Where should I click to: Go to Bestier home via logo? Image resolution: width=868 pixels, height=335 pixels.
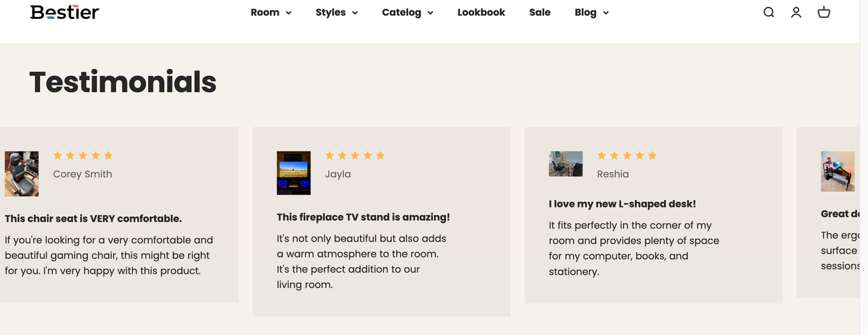point(64,12)
